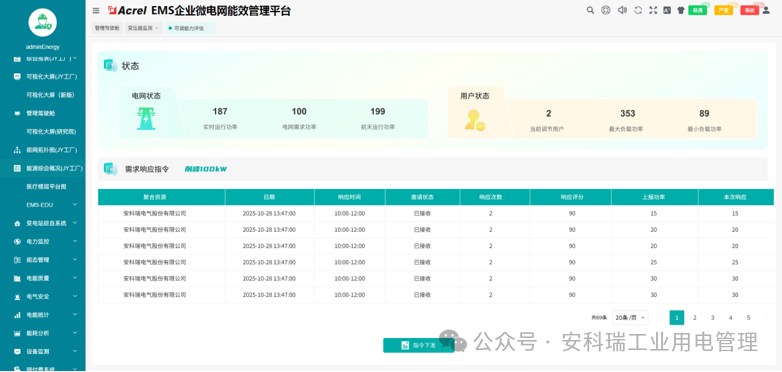Click the 最大负载功率 value 353

point(627,113)
